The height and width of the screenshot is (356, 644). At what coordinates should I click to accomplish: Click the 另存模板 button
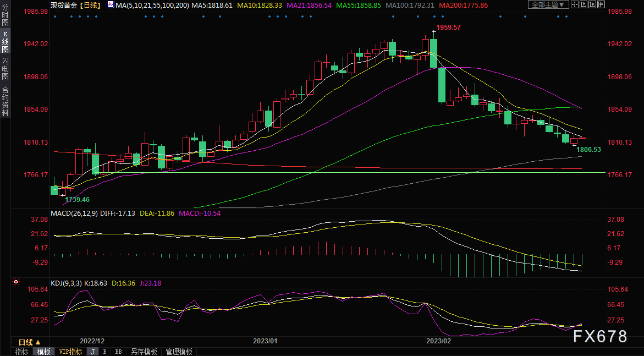click(x=144, y=352)
